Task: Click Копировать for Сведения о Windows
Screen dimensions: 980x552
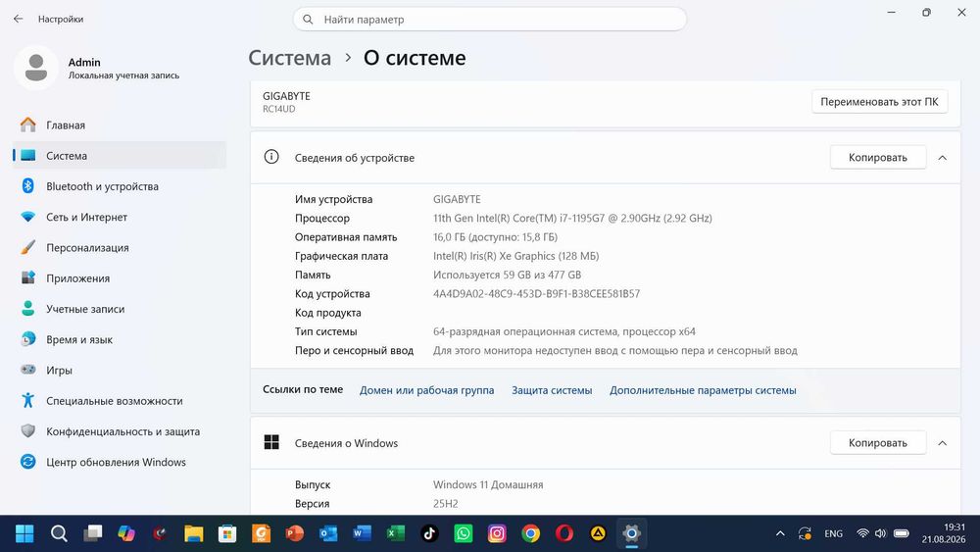Action: coord(877,442)
